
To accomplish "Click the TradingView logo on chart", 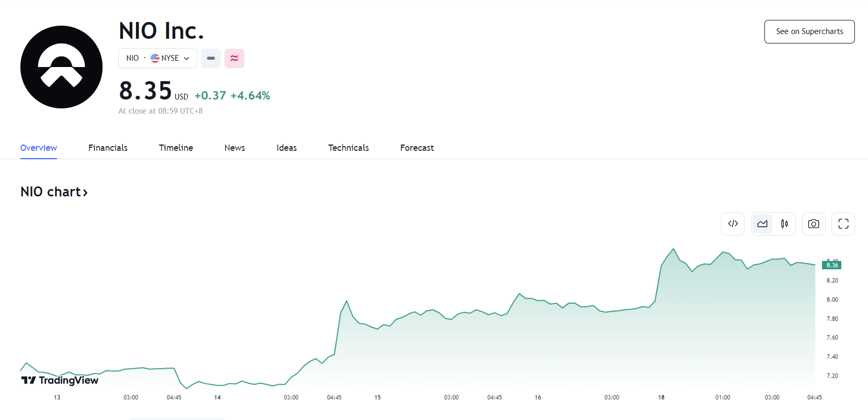I will [x=60, y=380].
